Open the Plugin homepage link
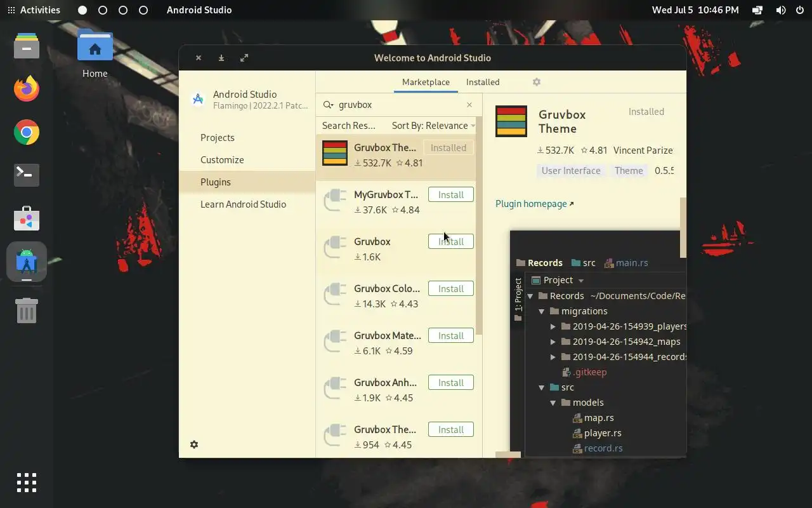Screen dimensions: 812x508 [534, 204]
